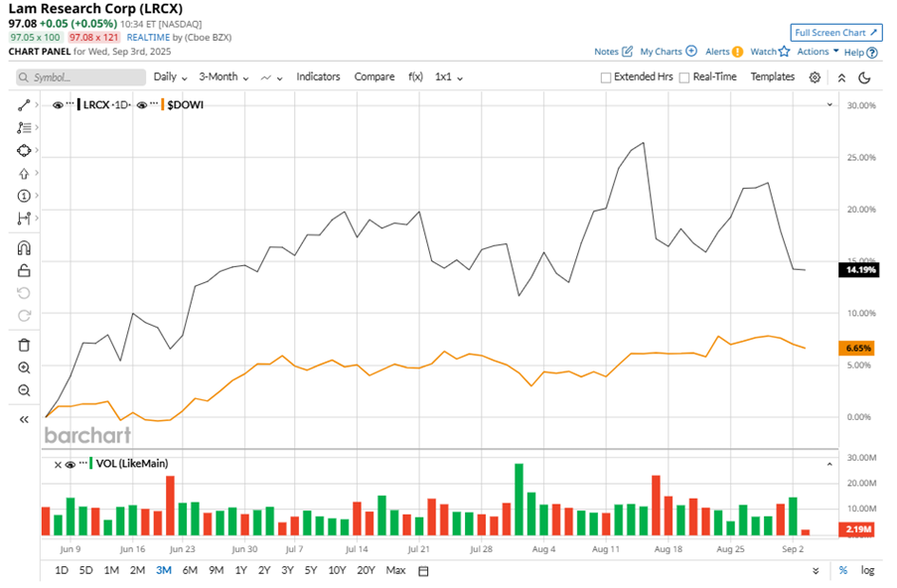Open the date range calendar icon

423,571
